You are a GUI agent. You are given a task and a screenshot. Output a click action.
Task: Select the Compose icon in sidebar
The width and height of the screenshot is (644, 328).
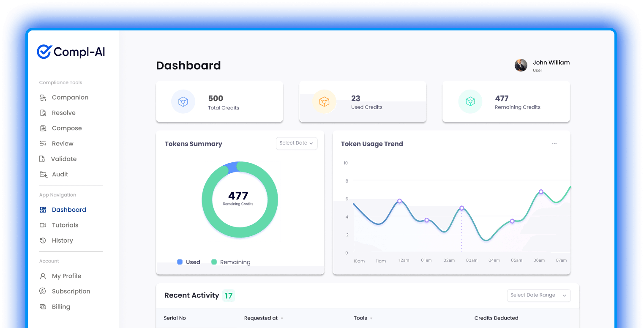click(x=43, y=128)
